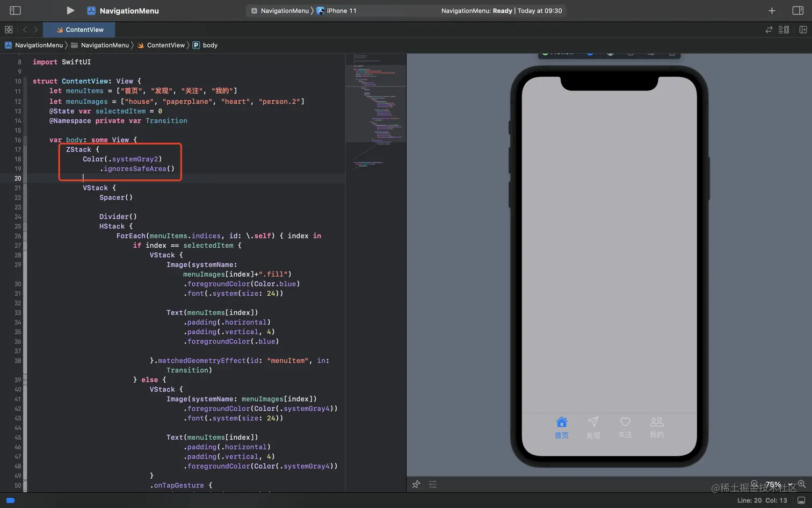Click the "Divider()" code line
Image resolution: width=812 pixels, height=508 pixels.
118,217
